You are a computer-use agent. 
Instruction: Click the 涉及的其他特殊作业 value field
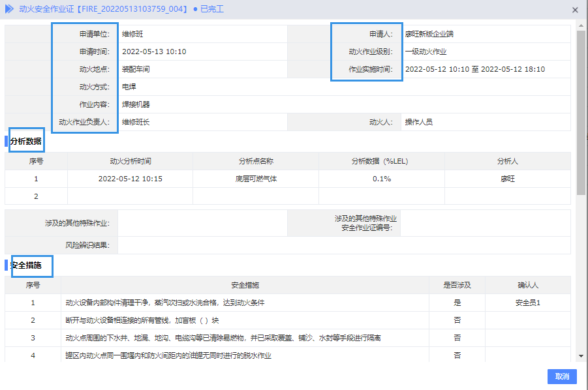[202, 223]
